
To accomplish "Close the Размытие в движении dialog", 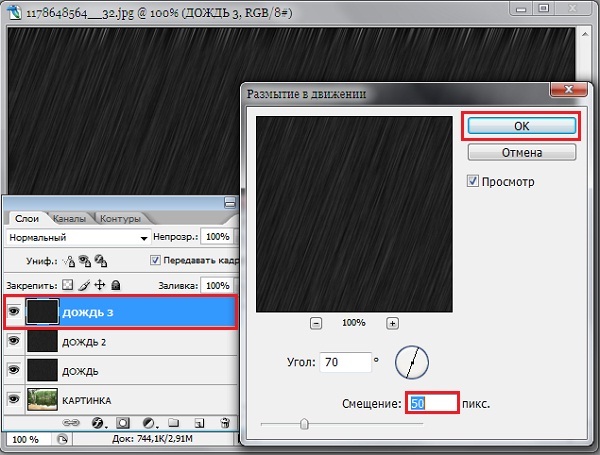I will pos(569,90).
